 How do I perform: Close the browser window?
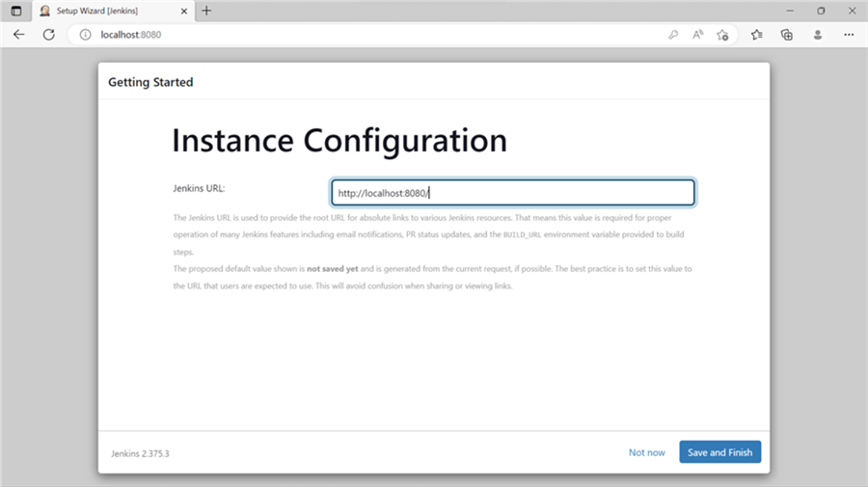point(852,11)
